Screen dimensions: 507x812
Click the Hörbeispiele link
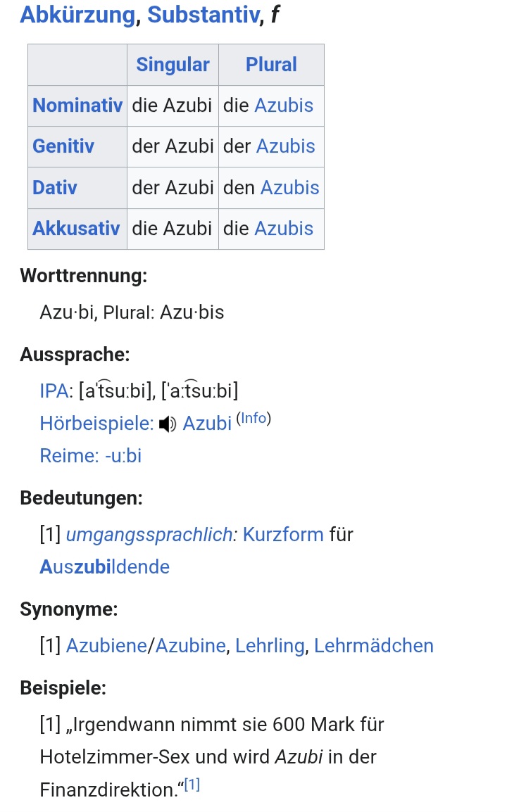pos(96,424)
